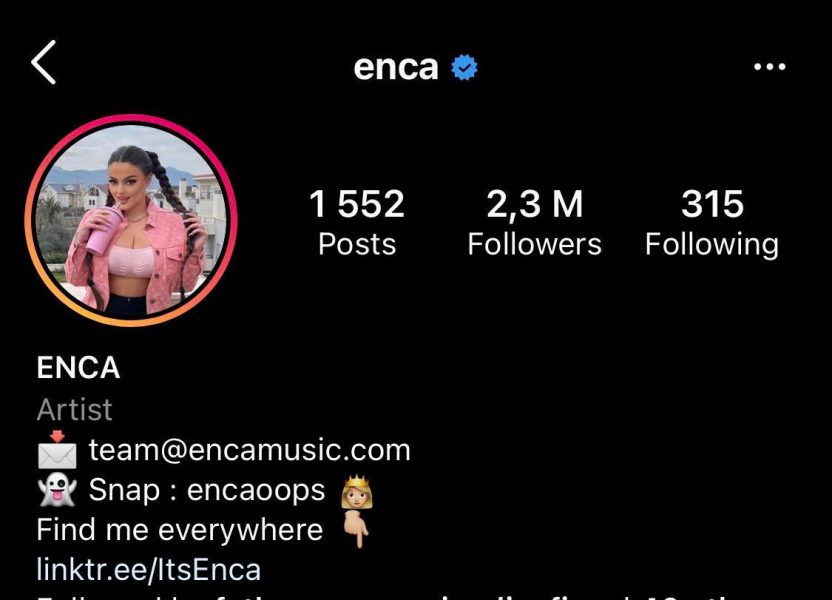832x600 pixels.
Task: Open the linktr.ee/ItsEnca link
Action: [x=149, y=570]
